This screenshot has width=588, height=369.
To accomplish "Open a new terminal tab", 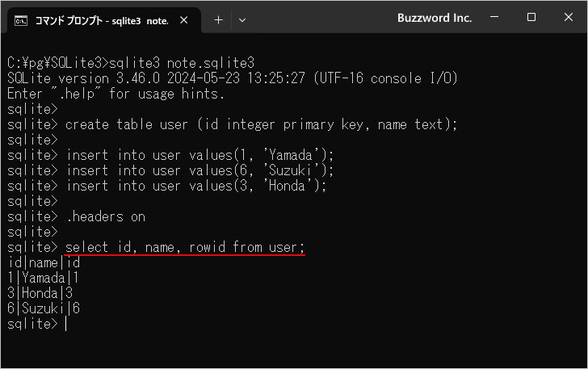I will click(x=218, y=19).
